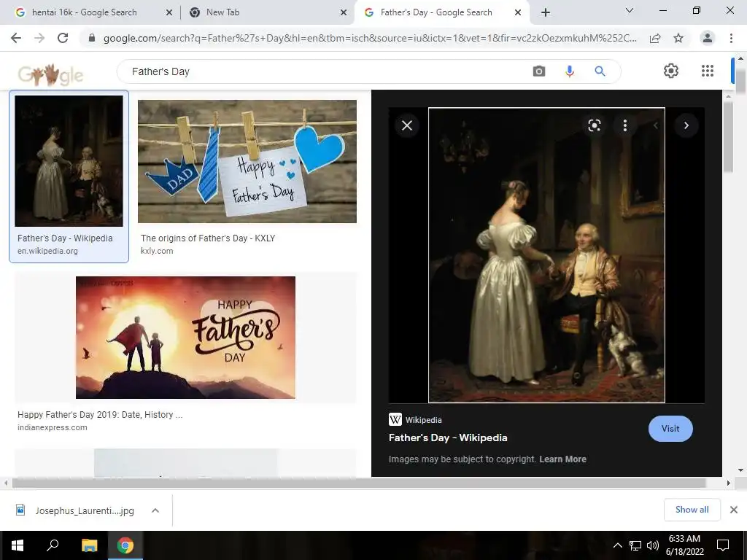Open superhero father sunset thumbnail
This screenshot has height=560, width=747.
tap(185, 337)
